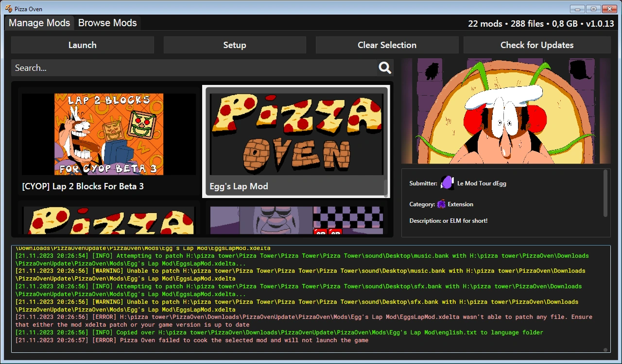
Task: Click the purple egg submitter avatar
Action: [x=447, y=183]
